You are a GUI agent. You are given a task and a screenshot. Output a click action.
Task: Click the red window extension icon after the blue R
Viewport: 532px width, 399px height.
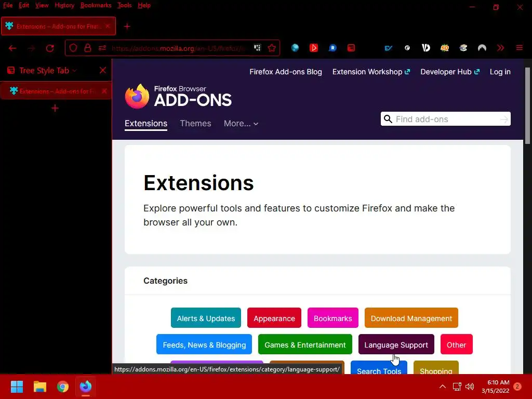click(351, 48)
